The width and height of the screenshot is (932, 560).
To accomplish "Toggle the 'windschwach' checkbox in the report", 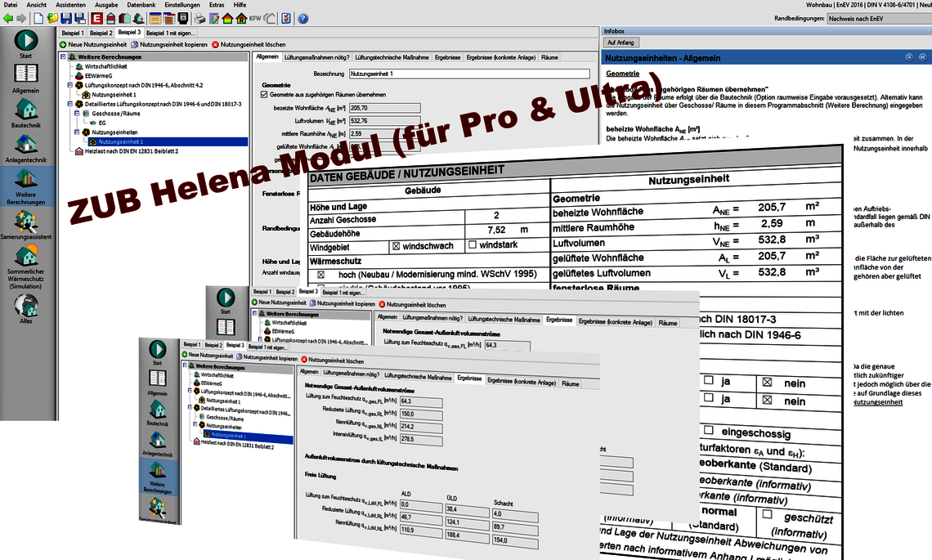I will [x=396, y=246].
